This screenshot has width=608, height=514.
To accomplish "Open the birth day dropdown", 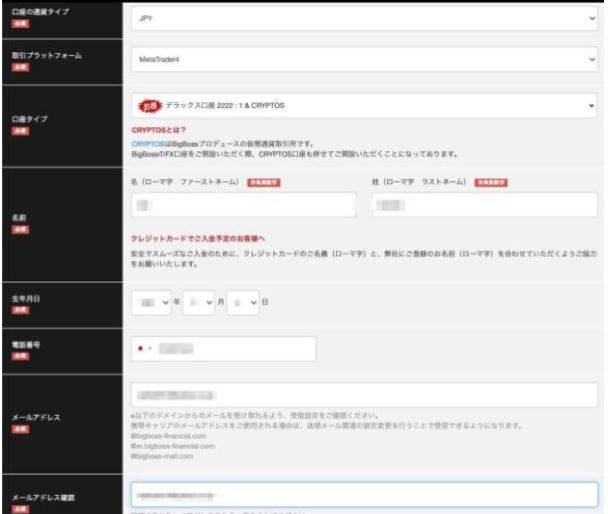I will click(248, 297).
